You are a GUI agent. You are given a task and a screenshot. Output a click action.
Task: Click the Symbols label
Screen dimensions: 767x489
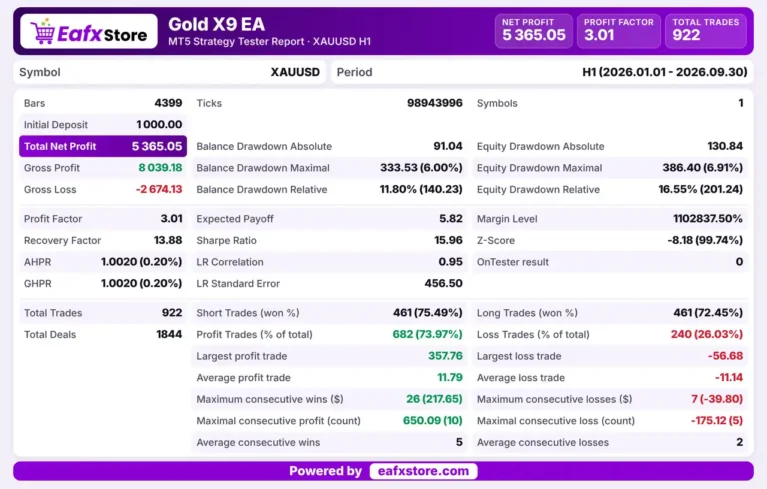[x=497, y=104]
